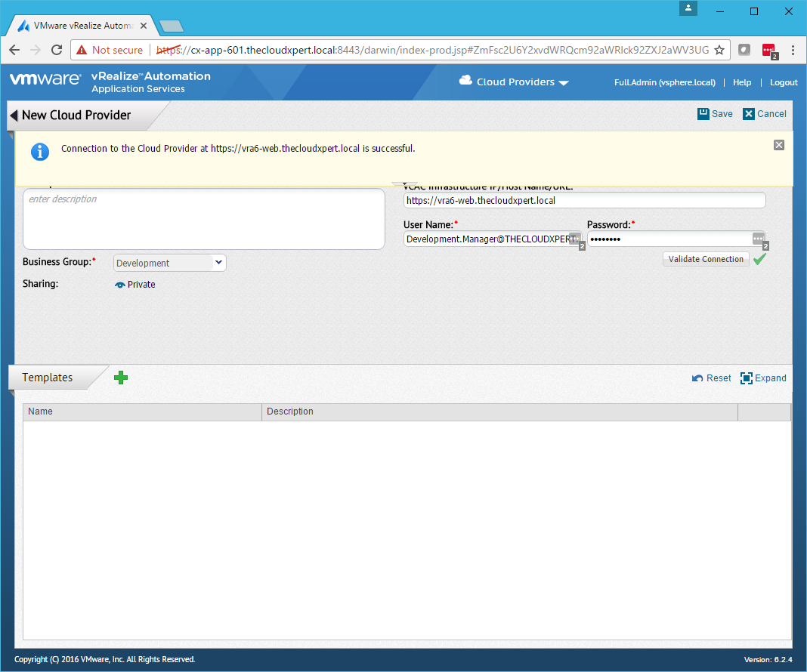Click the Not secure warning icon
This screenshot has height=672, width=807.
pyautogui.click(x=82, y=50)
